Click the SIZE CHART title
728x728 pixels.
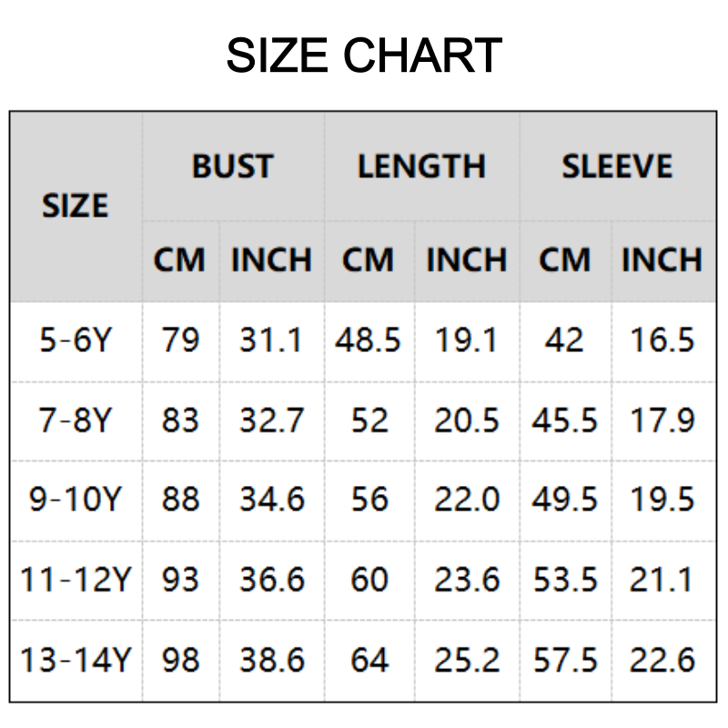364,56
